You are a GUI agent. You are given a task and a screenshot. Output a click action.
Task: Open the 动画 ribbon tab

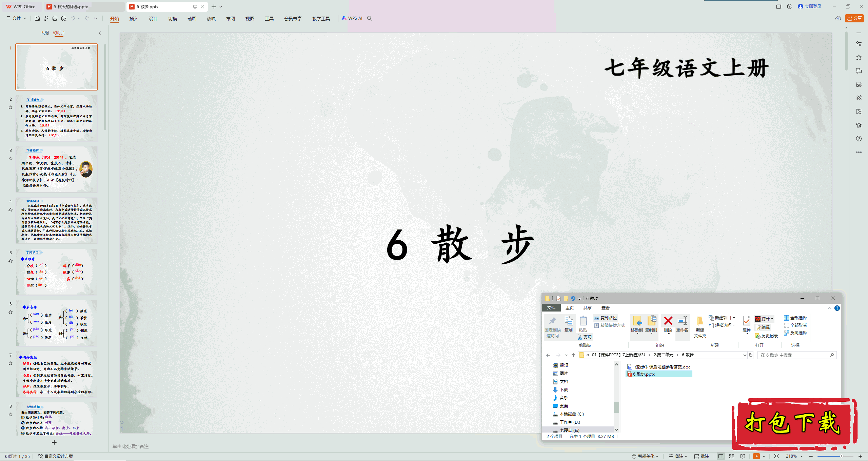[x=192, y=19]
